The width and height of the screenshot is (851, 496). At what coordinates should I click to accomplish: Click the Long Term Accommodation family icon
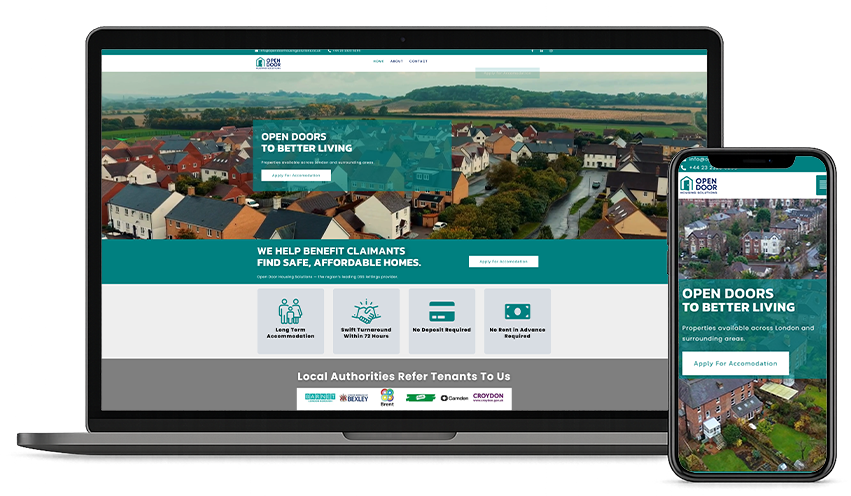pyautogui.click(x=290, y=311)
